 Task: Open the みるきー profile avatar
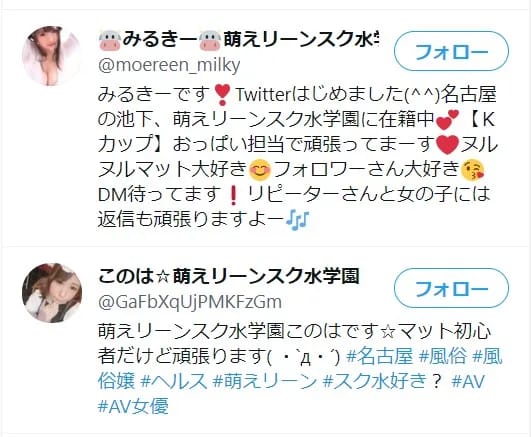pyautogui.click(x=52, y=56)
